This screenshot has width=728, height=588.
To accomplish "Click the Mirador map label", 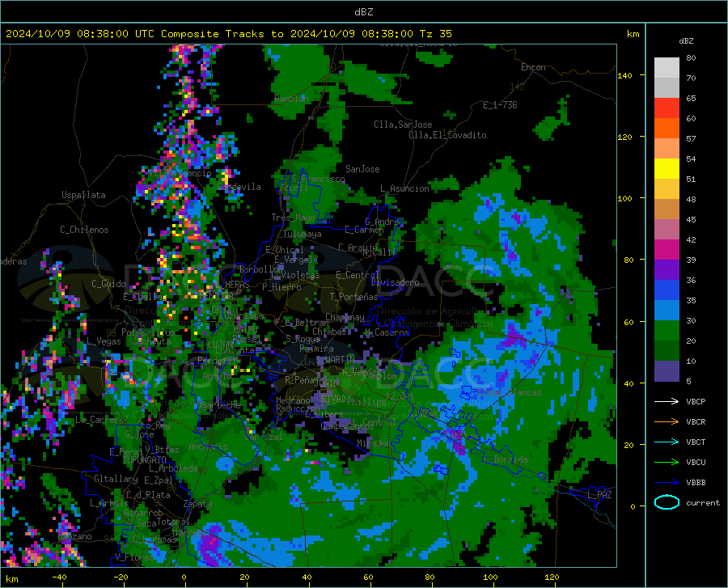I will point(374,443).
